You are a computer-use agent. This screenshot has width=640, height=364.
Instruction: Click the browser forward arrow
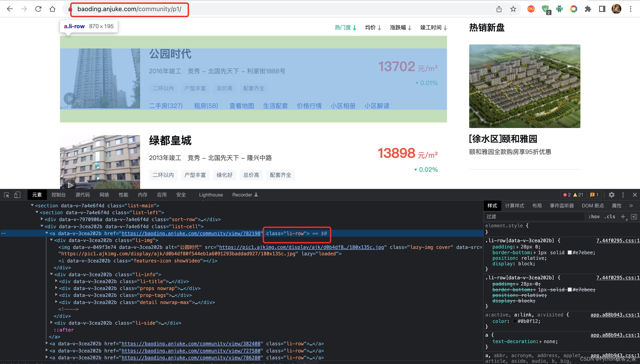pos(24,9)
